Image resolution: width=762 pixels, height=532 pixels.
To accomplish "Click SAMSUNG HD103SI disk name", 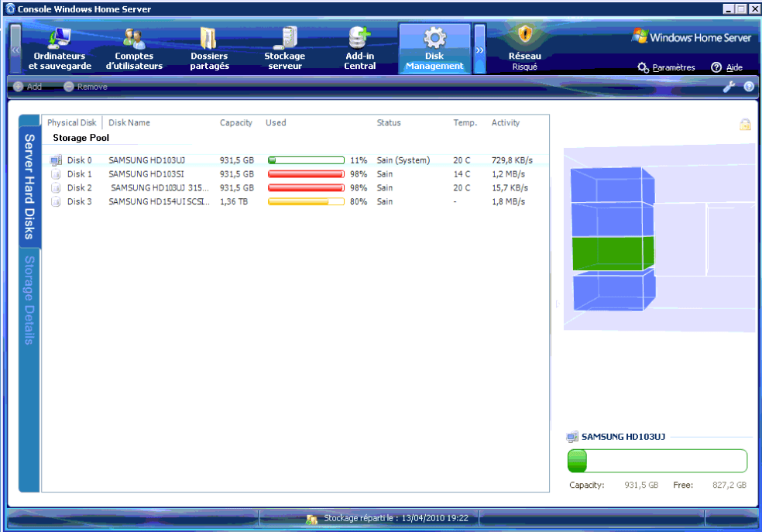I will (x=146, y=174).
